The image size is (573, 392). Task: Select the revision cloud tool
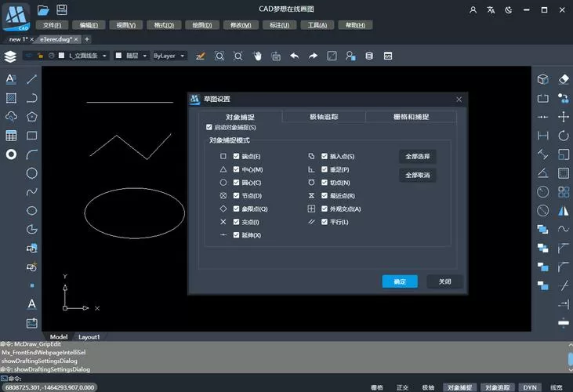click(x=11, y=117)
